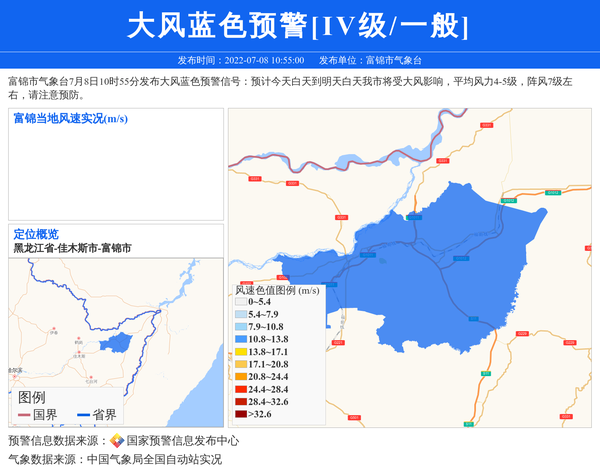Click the blue 省界 legend line marker
600x471 pixels.
pos(78,415)
